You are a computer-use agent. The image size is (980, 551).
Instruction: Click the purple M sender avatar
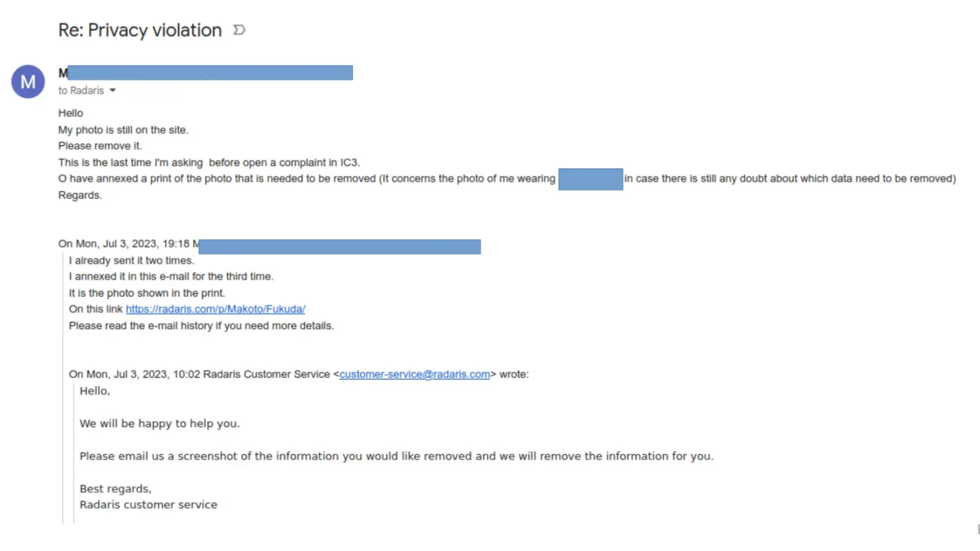(28, 82)
